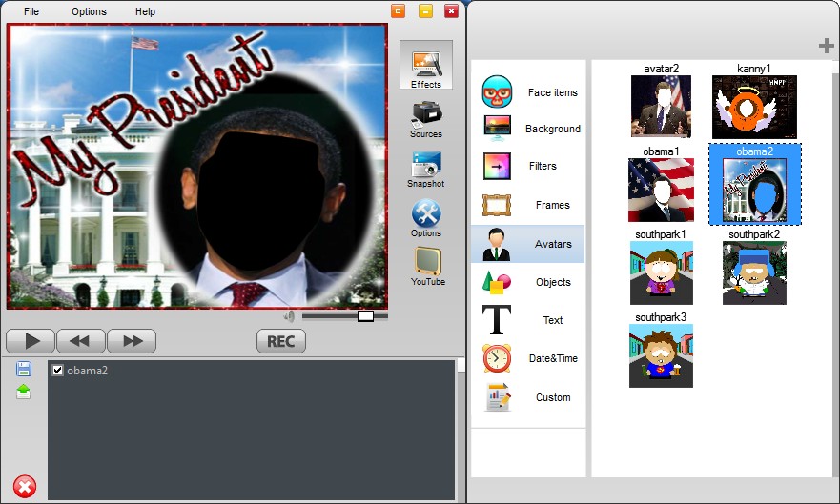840x504 pixels.
Task: Open the Effects panel icon
Action: coord(426,64)
